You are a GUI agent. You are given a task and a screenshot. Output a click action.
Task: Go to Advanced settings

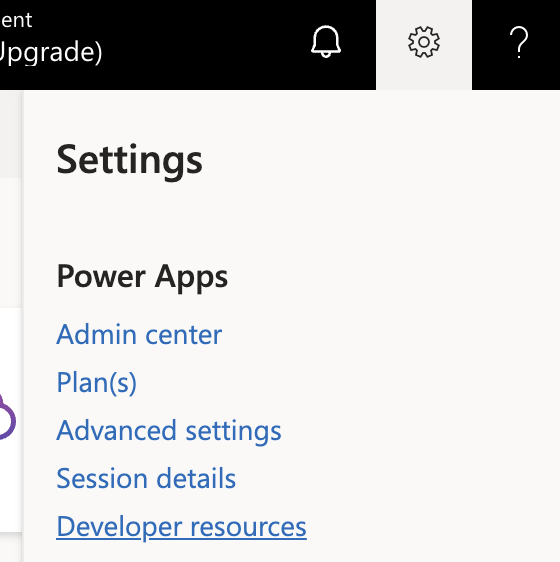coord(169,431)
